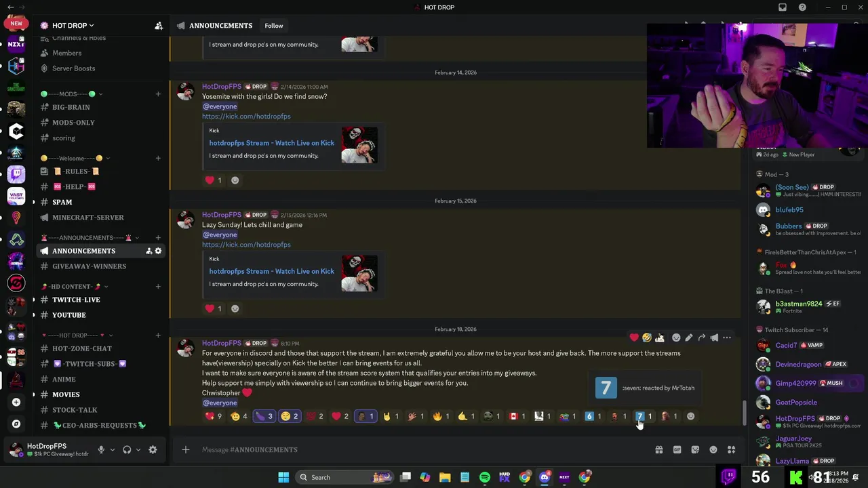Open kick.com link in Lazy Sunday post
This screenshot has width=868, height=488.
click(x=246, y=245)
